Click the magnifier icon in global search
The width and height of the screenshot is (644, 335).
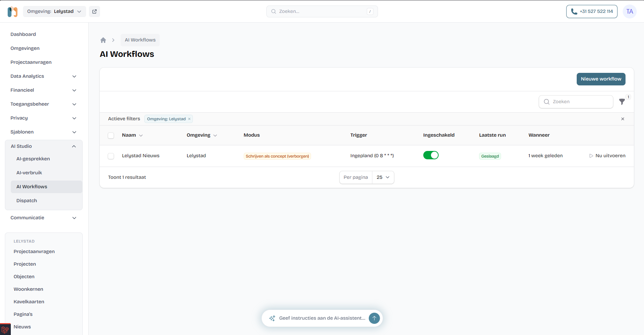[x=274, y=12]
